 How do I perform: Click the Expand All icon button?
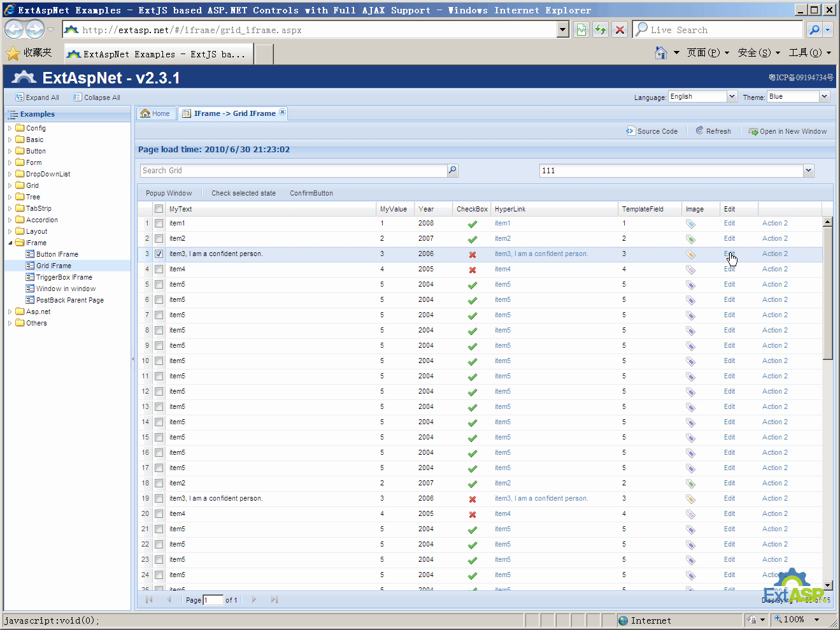pyautogui.click(x=37, y=97)
